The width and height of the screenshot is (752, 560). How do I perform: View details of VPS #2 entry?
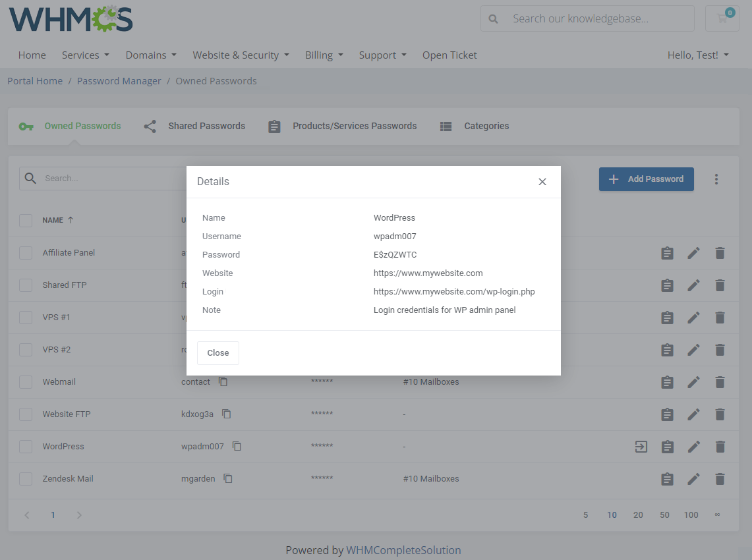[x=667, y=350]
